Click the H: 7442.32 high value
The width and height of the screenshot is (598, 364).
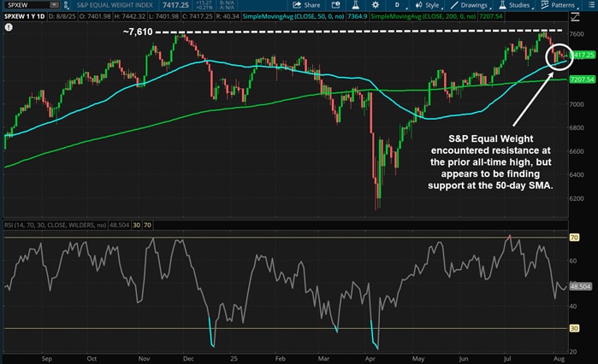pos(130,16)
